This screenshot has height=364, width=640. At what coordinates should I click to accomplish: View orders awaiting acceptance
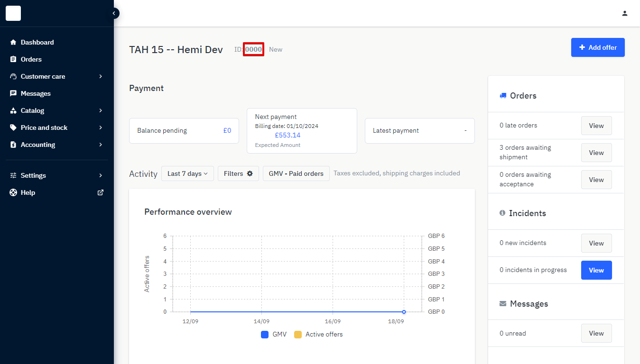coord(596,180)
